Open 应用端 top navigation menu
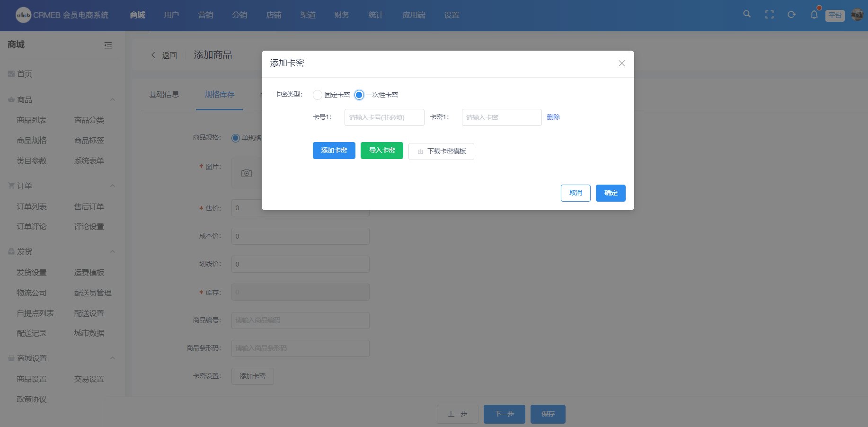Screen dimensions: 868x427 coord(414,15)
